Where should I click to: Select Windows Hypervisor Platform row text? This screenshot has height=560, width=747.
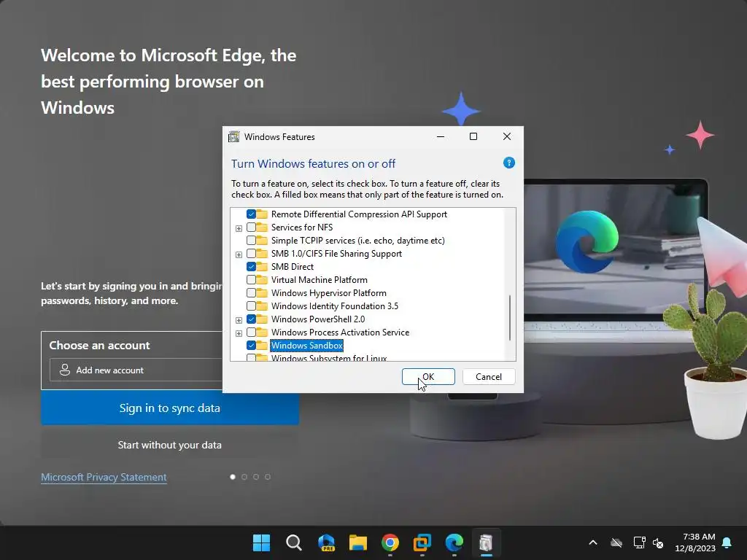(x=329, y=293)
